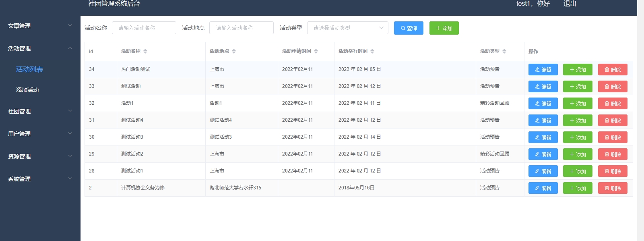The width and height of the screenshot is (644, 241).
Task: Delete the 计算机协会义务为修 row
Action: (613, 188)
